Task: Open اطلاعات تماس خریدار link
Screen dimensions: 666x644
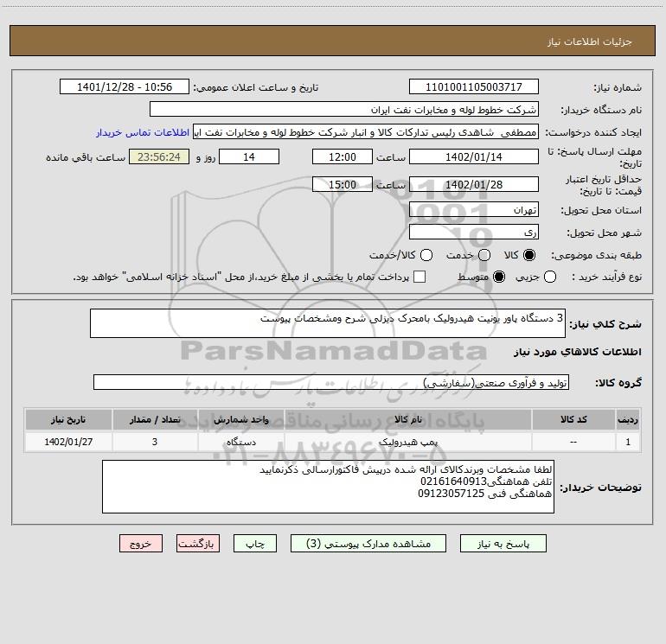Action: [x=143, y=132]
